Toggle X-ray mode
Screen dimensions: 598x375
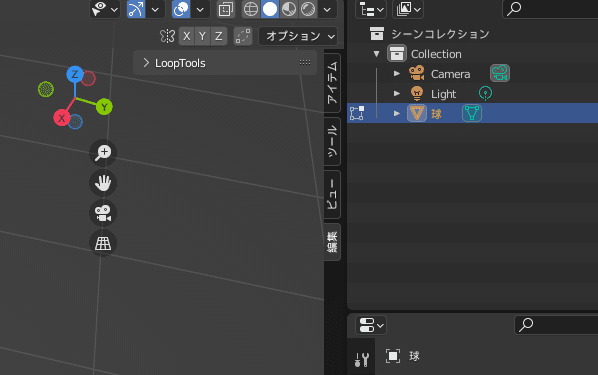coord(226,9)
